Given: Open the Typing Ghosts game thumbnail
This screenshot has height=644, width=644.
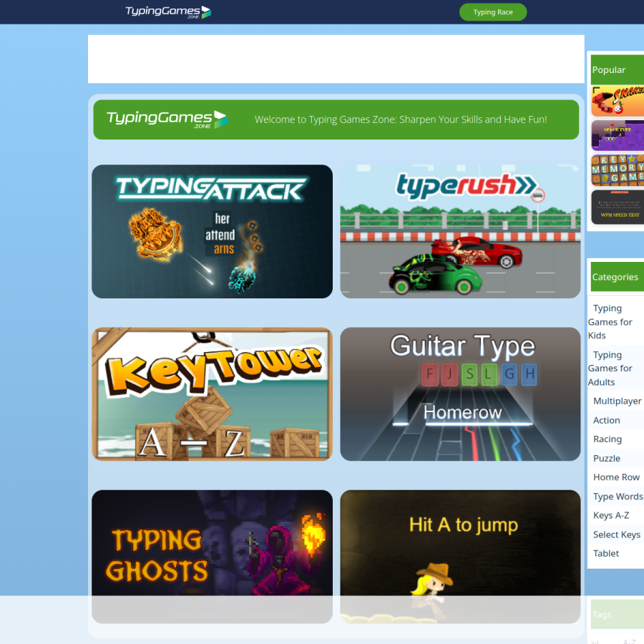Looking at the screenshot, I should (212, 557).
